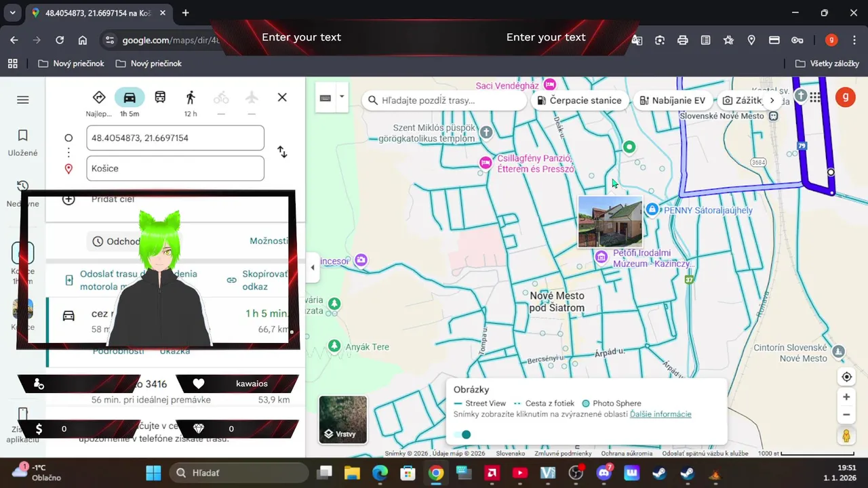Screen dimensions: 868x488
Task: Collapse the side panel arrow
Action: (x=313, y=267)
